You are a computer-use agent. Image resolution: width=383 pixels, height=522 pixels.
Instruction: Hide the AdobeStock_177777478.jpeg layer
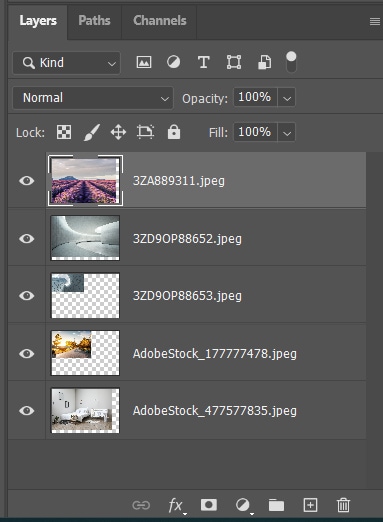click(27, 353)
